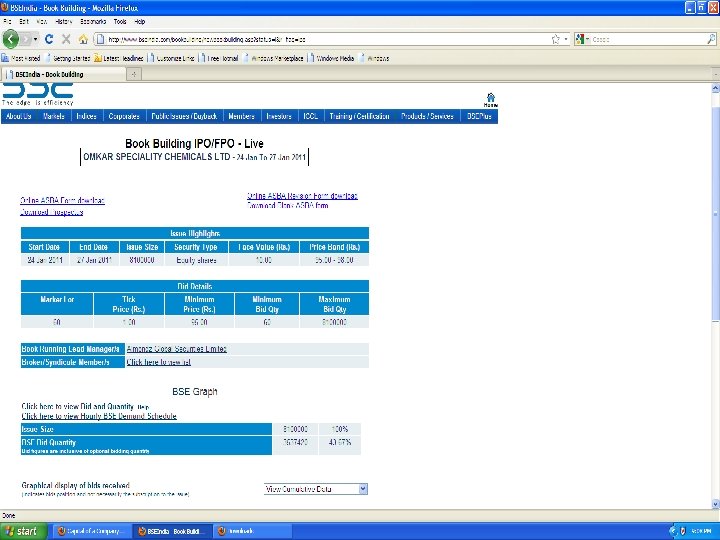Reload the page with the Refresh icon
This screenshot has height=540, width=720.
tap(49, 39)
